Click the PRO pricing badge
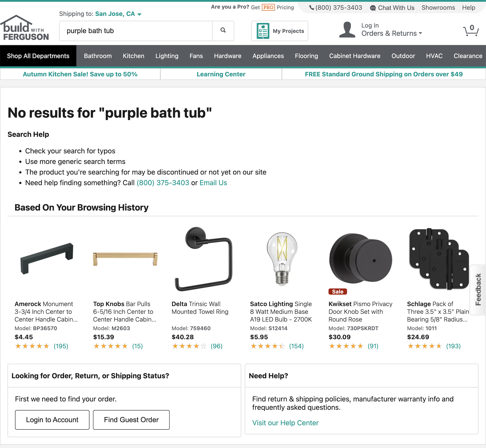Viewport: 486px width, 448px height. pos(268,7)
